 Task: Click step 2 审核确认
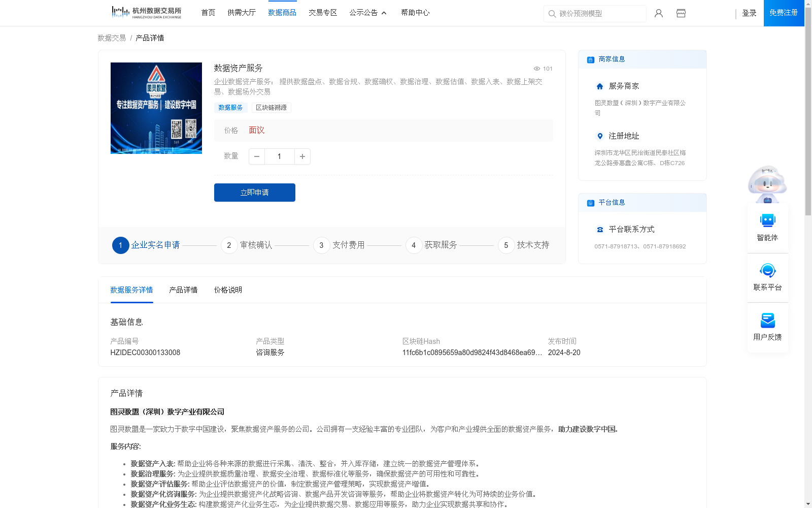[247, 245]
